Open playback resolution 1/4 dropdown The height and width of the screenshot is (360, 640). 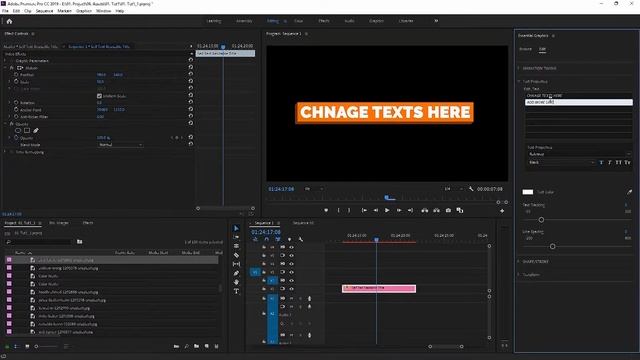point(453,189)
